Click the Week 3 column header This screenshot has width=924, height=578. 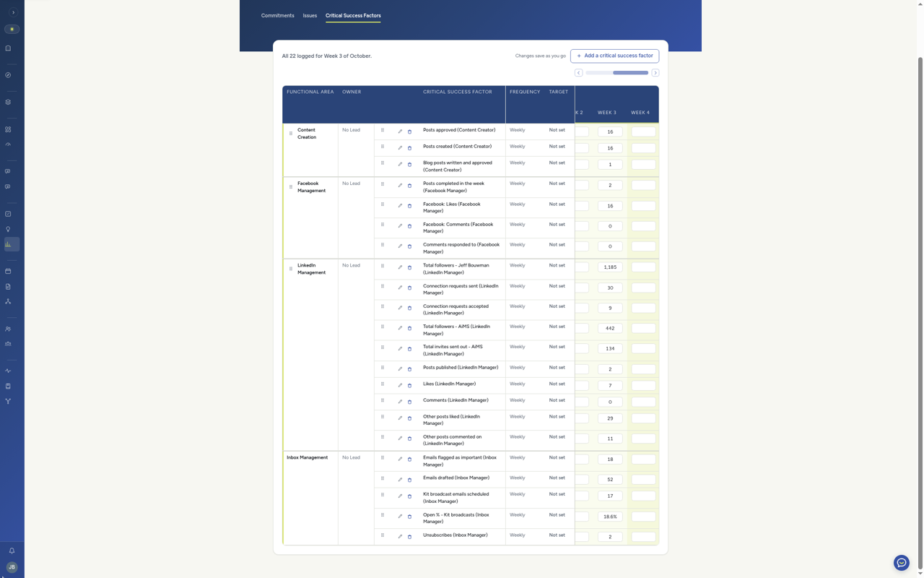[x=607, y=113]
